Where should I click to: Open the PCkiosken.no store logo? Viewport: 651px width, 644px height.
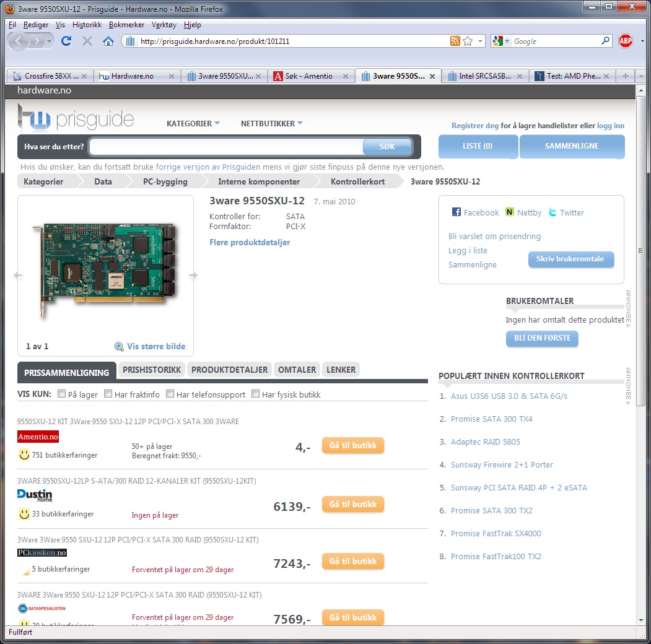[42, 553]
